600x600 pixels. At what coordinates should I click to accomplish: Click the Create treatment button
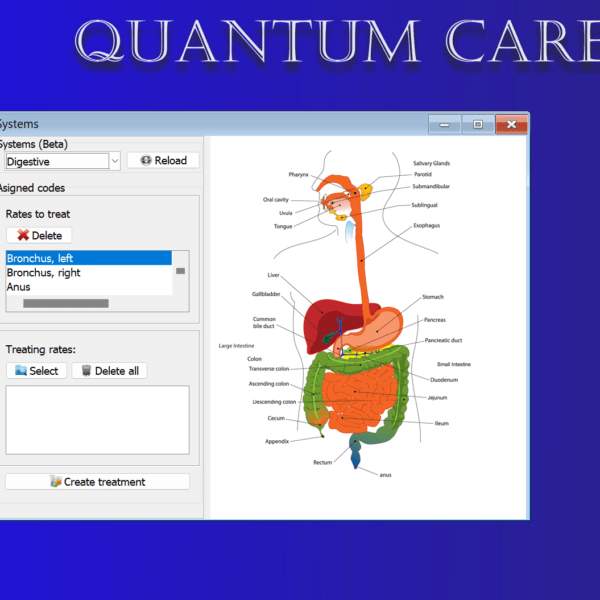pyautogui.click(x=98, y=481)
